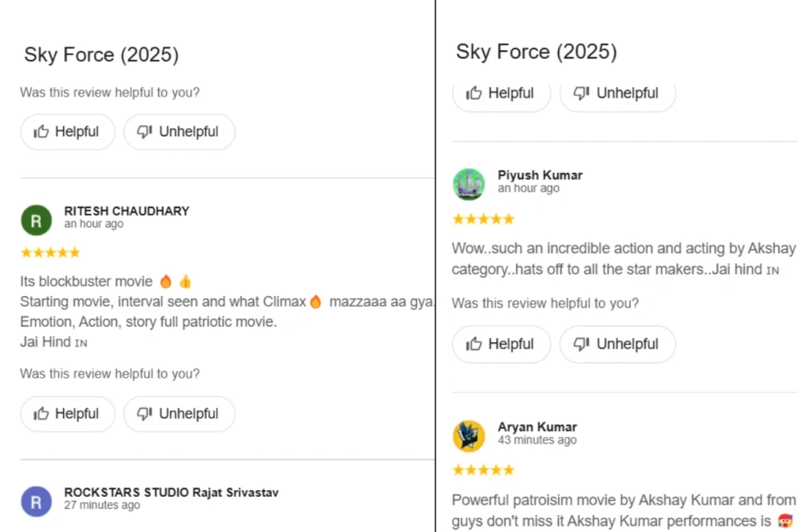Open ROCKSTARS STUDIO Rajat Srivastav profile name
The image size is (798, 532).
click(171, 492)
